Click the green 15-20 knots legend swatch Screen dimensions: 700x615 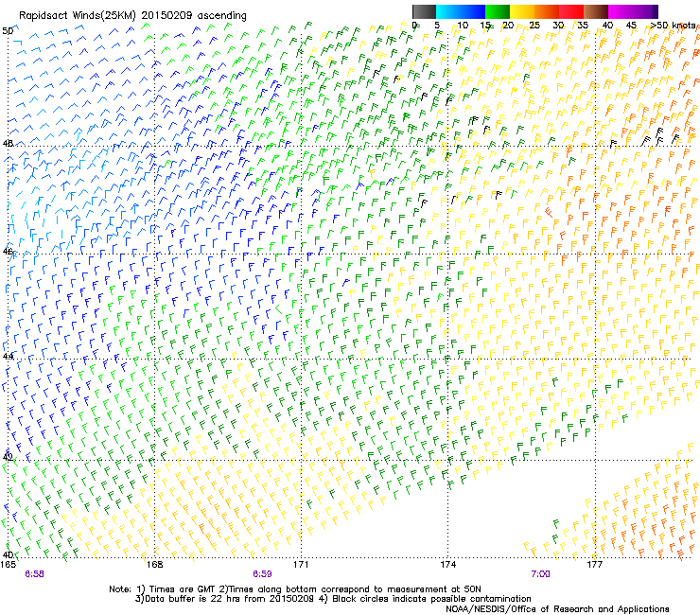(498, 11)
